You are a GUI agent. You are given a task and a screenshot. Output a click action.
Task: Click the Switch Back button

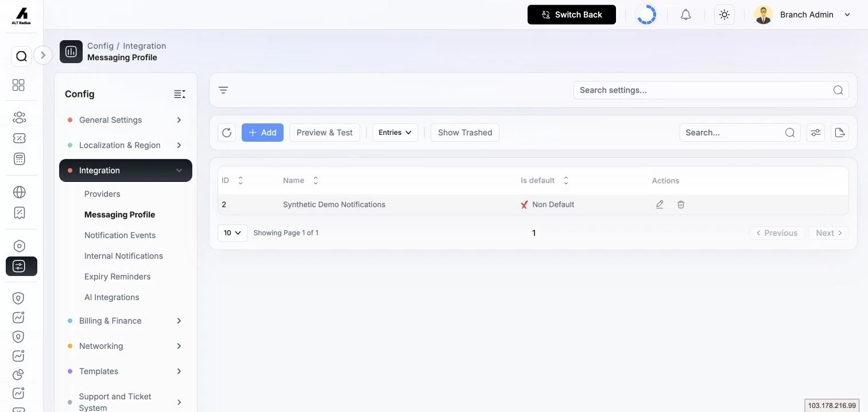(572, 15)
